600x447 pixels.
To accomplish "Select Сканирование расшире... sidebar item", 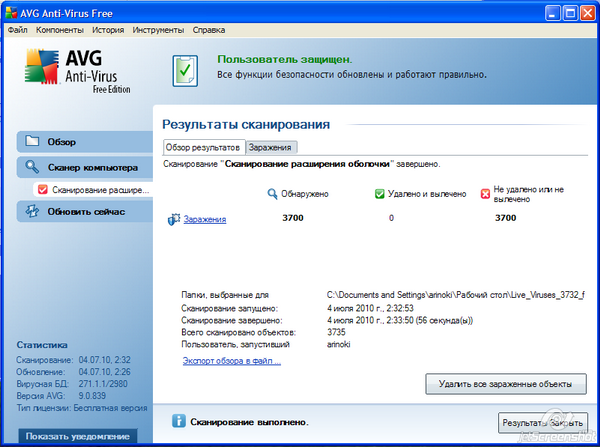I will (x=93, y=190).
